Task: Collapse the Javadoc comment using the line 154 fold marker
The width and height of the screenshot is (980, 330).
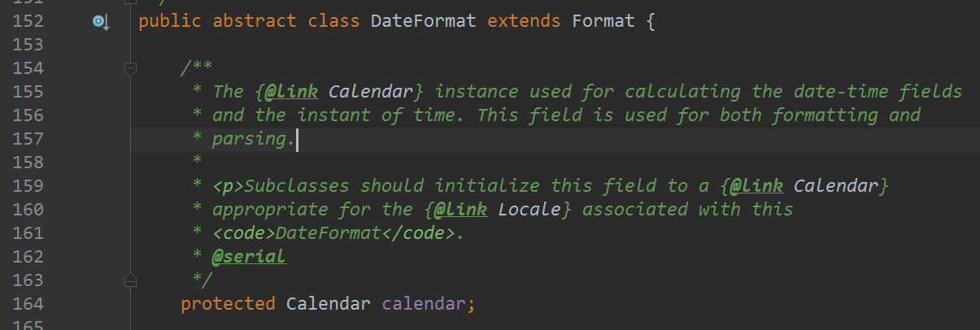Action: coord(129,69)
